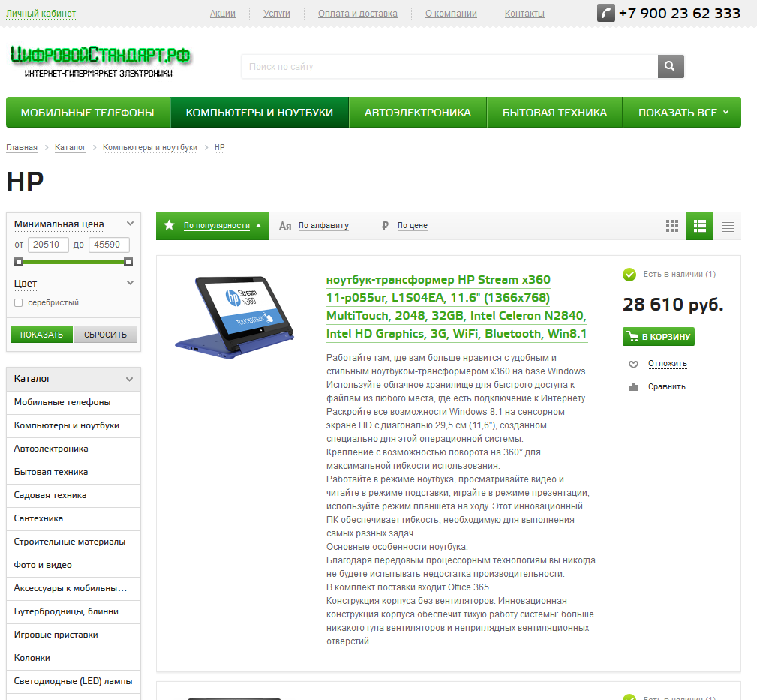Click the green price range track

(74, 262)
